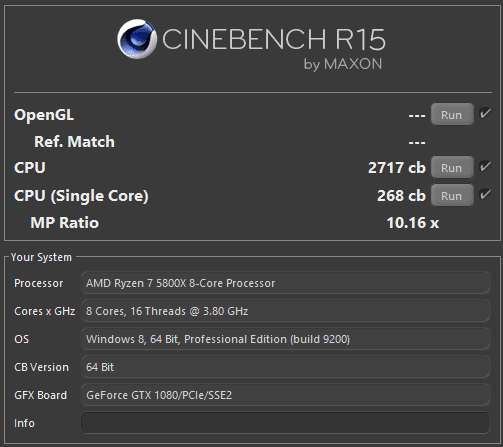The image size is (503, 447).
Task: Click the OS label
Action: pos(22,339)
